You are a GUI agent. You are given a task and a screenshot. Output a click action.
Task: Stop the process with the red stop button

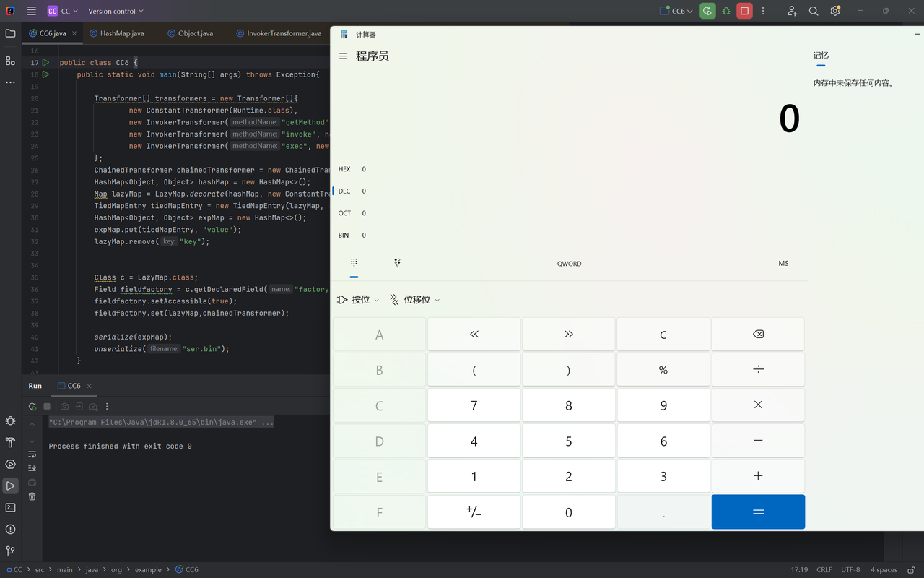[745, 11]
